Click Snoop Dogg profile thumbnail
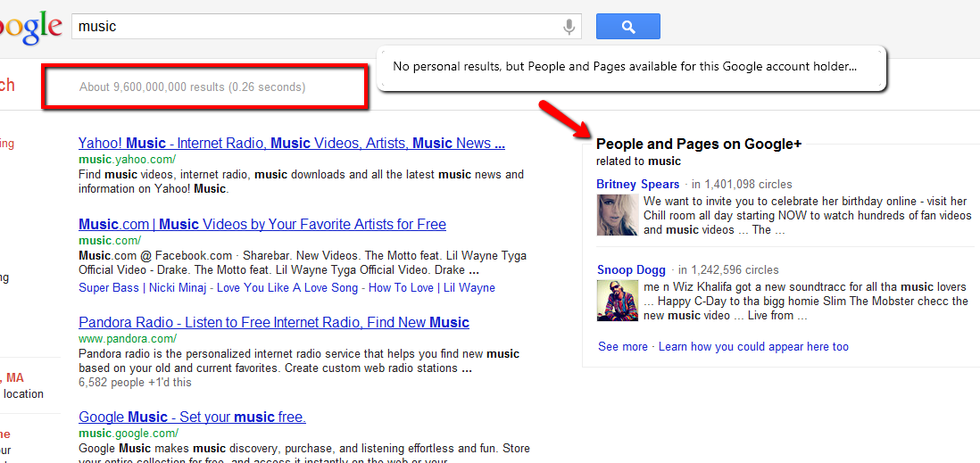This screenshot has width=980, height=463. tap(618, 301)
